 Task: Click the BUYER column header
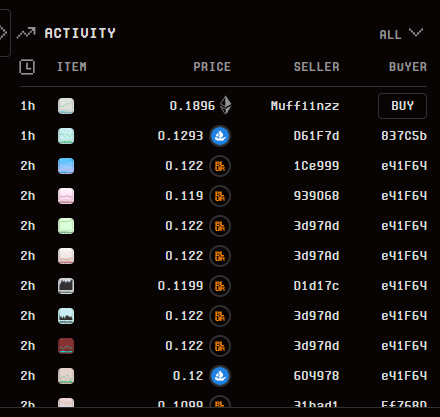(408, 67)
